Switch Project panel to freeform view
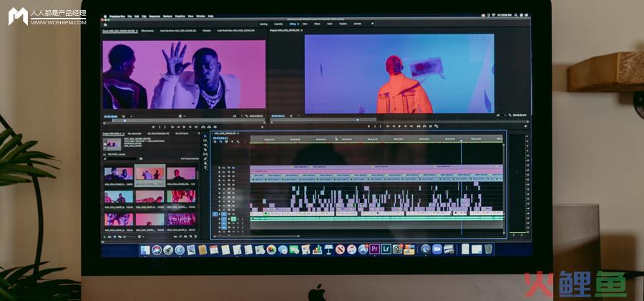644x301 pixels. (120, 236)
